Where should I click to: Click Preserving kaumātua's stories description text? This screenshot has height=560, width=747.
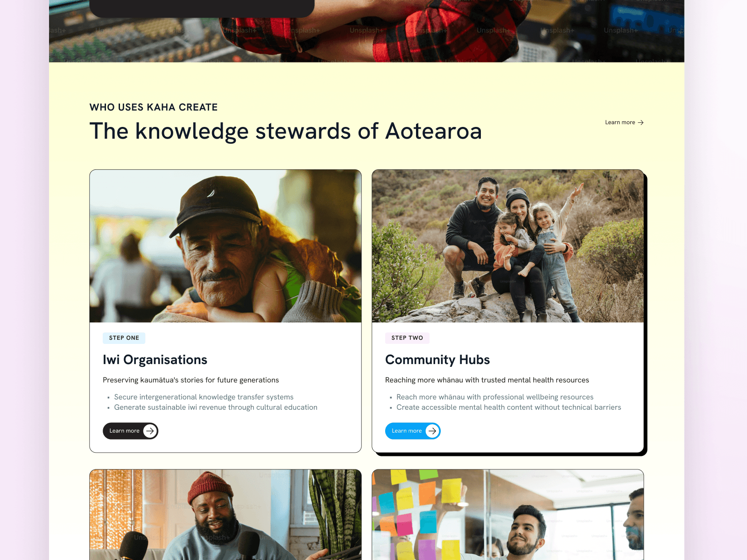[x=190, y=380]
